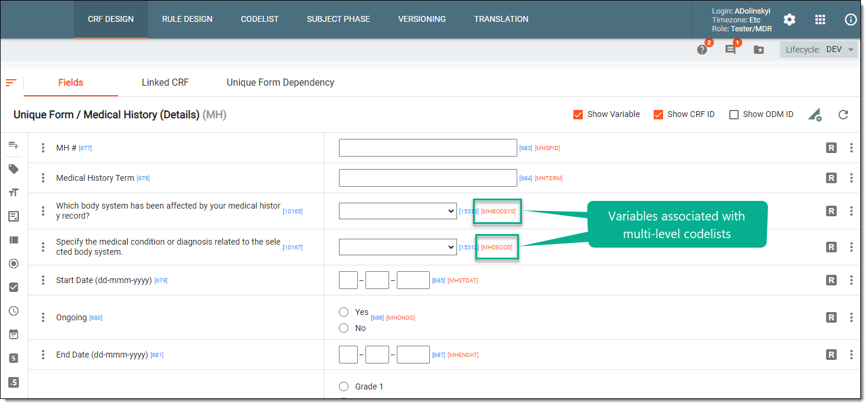Open the TRANSLATION tab

[501, 20]
